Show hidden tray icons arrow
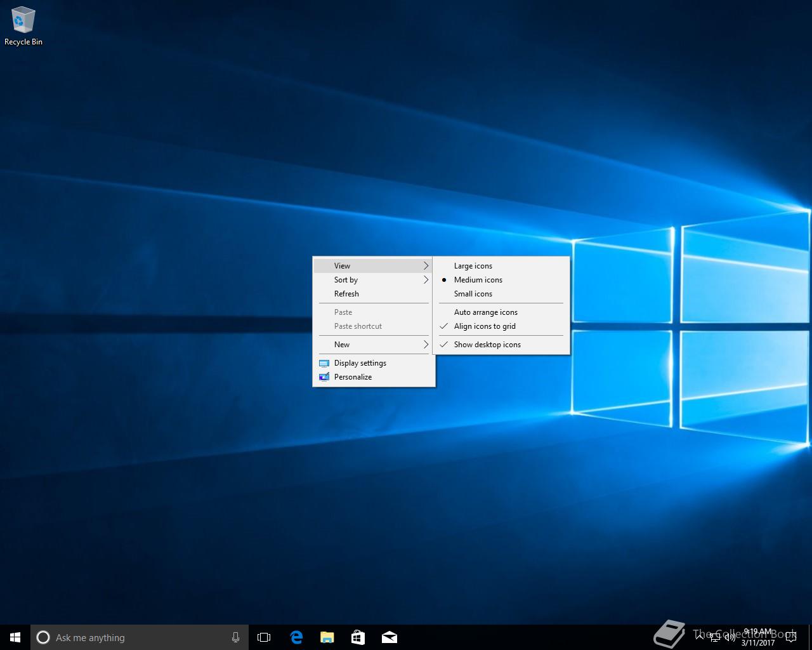812x650 pixels. point(700,637)
